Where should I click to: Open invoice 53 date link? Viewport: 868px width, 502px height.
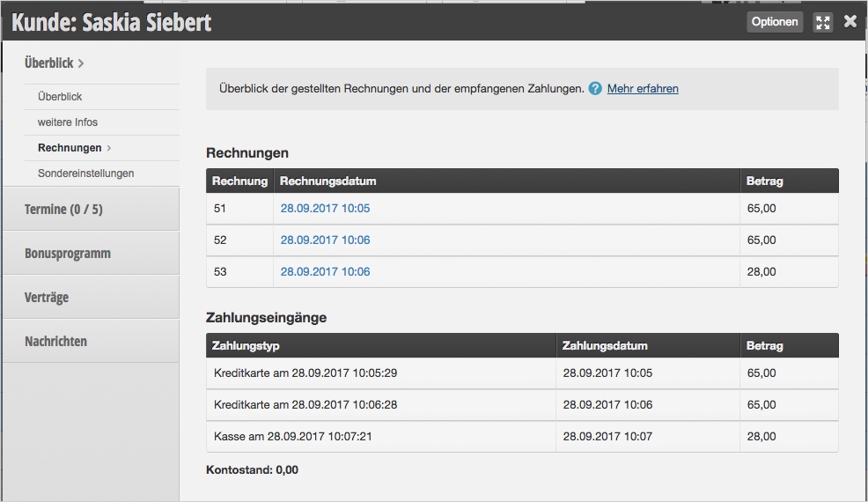(325, 272)
